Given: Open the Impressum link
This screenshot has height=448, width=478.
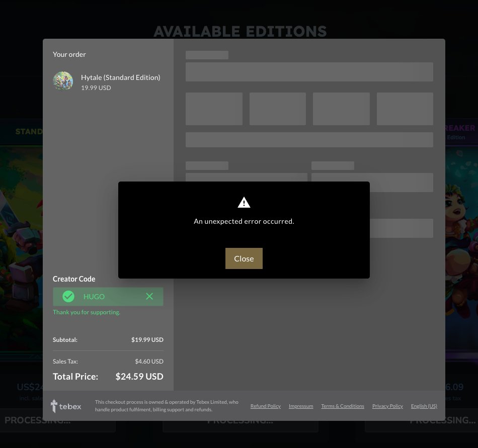Looking at the screenshot, I should (x=301, y=406).
